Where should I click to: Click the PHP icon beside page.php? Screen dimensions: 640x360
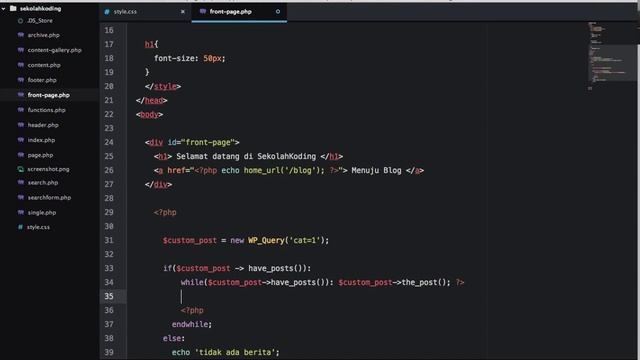(21, 155)
